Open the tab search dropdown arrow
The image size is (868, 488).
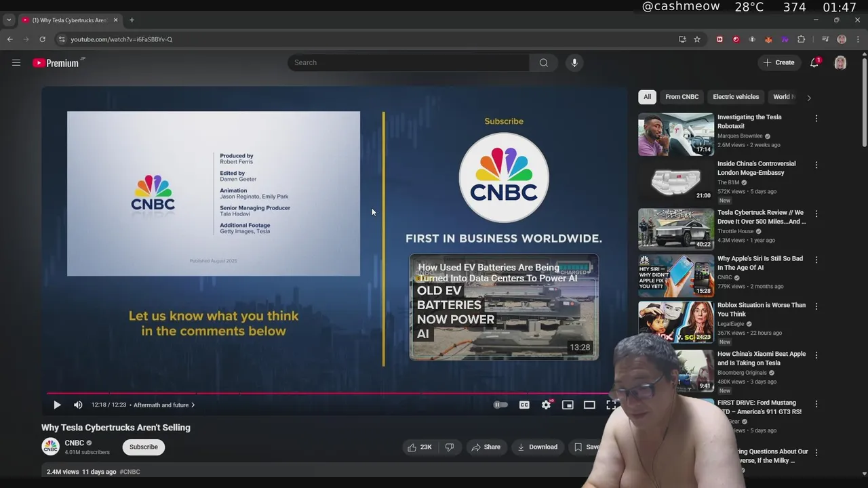9,20
